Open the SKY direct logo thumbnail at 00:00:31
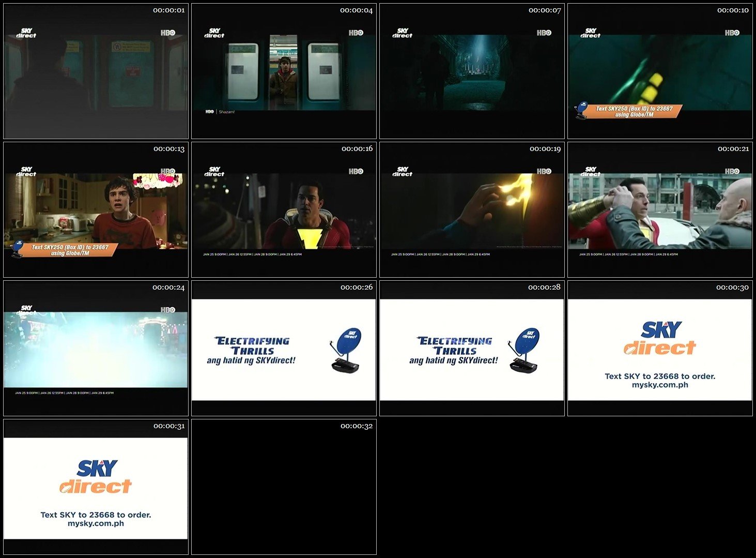756x558 pixels. 96,487
